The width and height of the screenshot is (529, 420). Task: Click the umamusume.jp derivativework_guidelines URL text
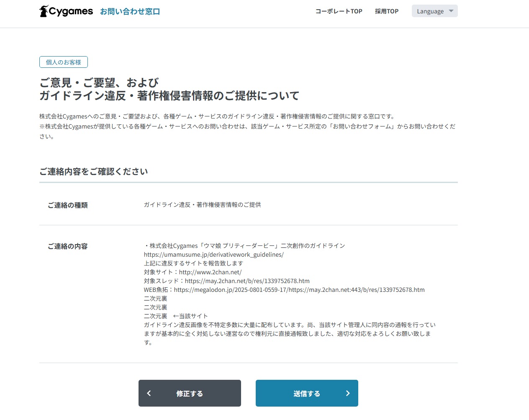pyautogui.click(x=214, y=255)
